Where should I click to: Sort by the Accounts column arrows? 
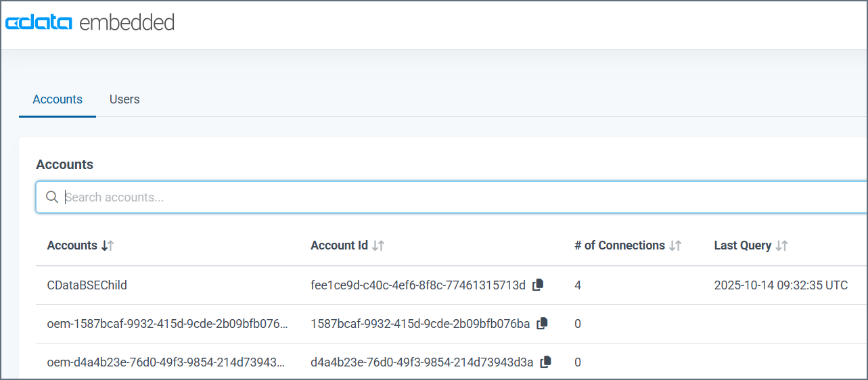(108, 246)
